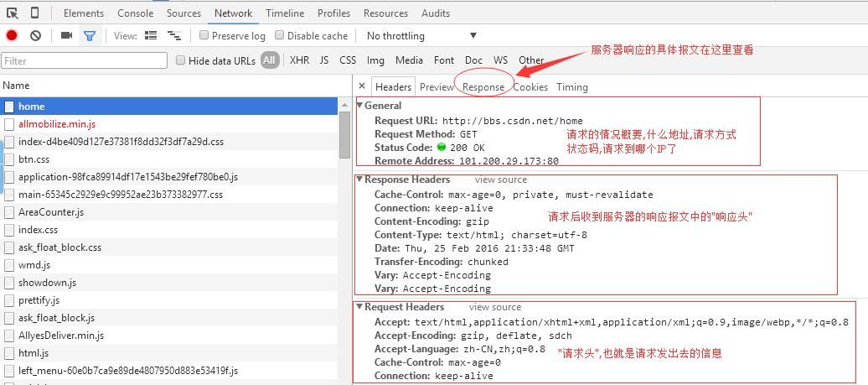Click into the Filter text field
Viewport: 868px width, 385px height.
(84, 60)
